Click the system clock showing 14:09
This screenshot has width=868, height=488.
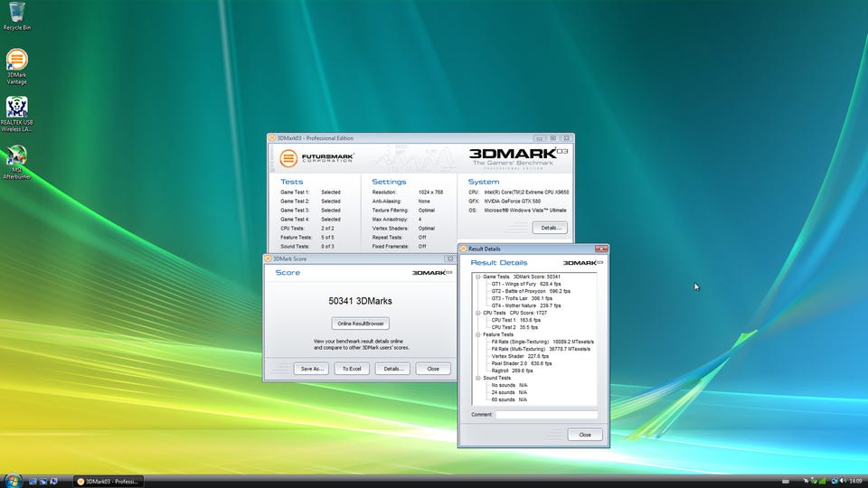coord(856,482)
